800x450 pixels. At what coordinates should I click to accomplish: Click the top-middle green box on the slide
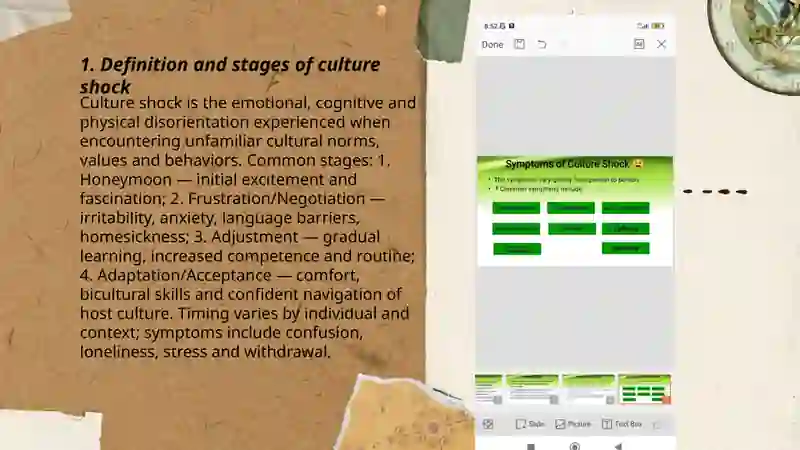click(x=571, y=208)
